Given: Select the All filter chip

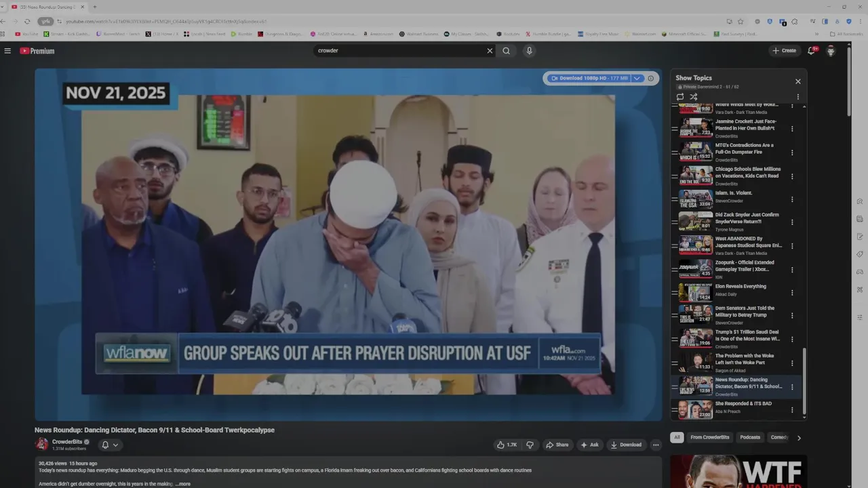Looking at the screenshot, I should coord(677,437).
